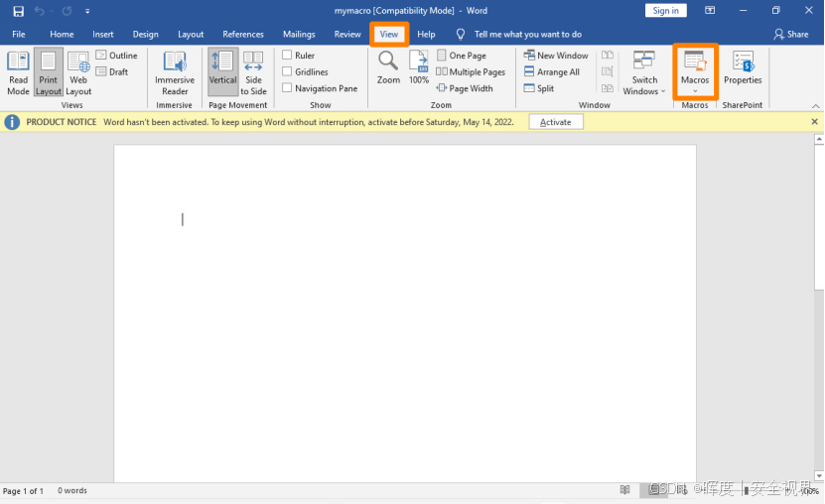Click 0 words count in status bar

coord(72,490)
